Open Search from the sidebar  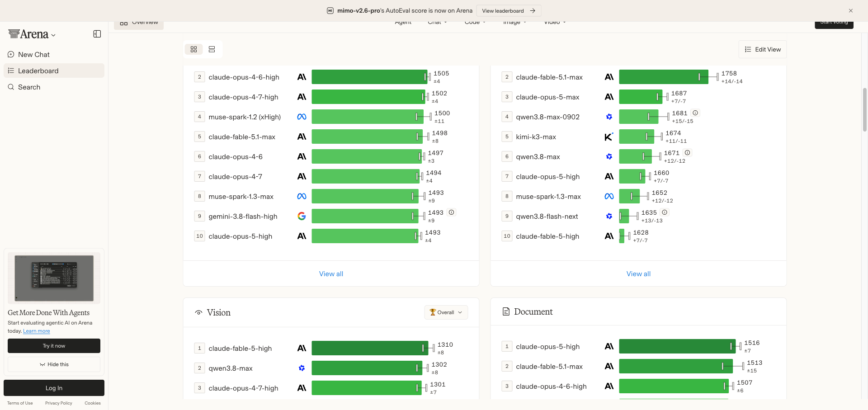pos(54,87)
